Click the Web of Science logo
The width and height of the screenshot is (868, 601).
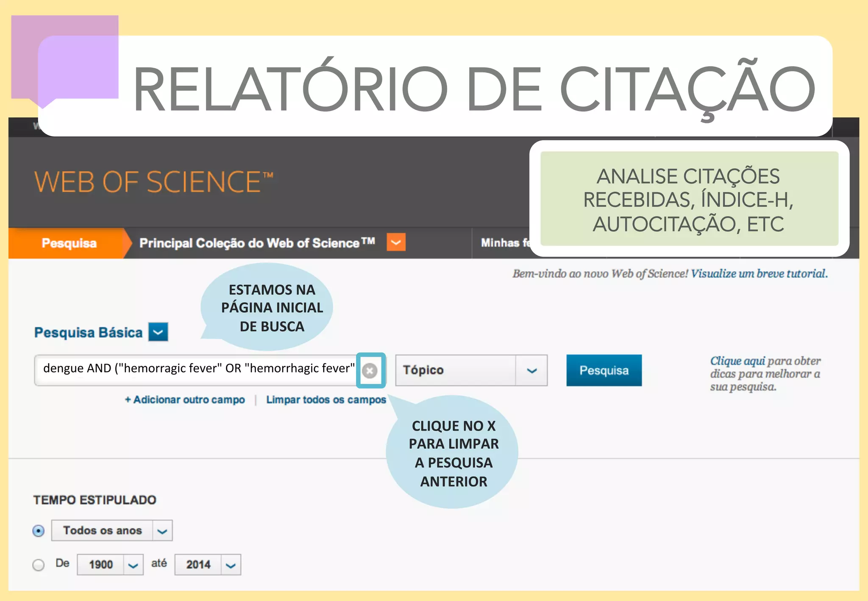point(153,182)
